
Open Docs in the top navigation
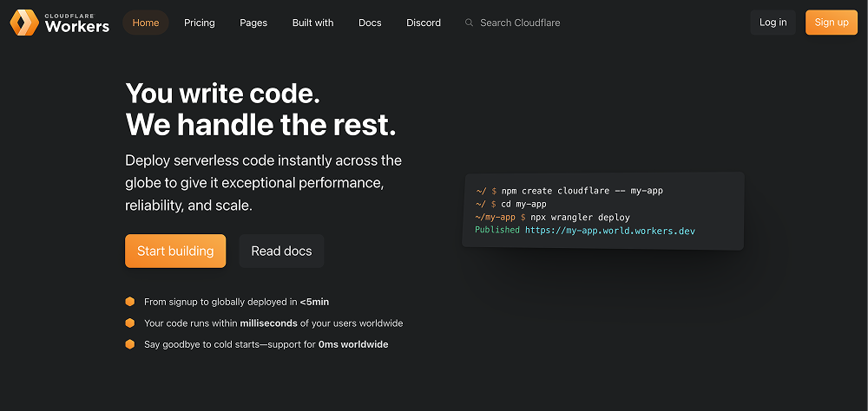[x=370, y=23]
